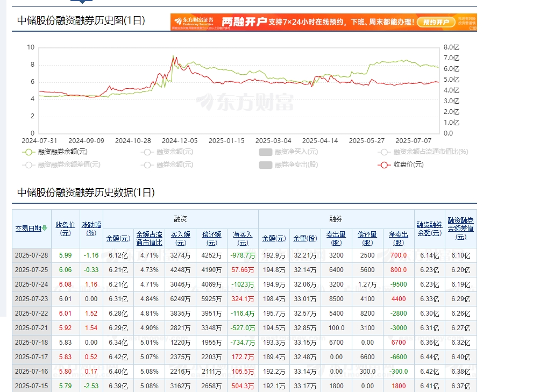
Task: Click the 57.66万 net buy value
Action: [x=243, y=270]
